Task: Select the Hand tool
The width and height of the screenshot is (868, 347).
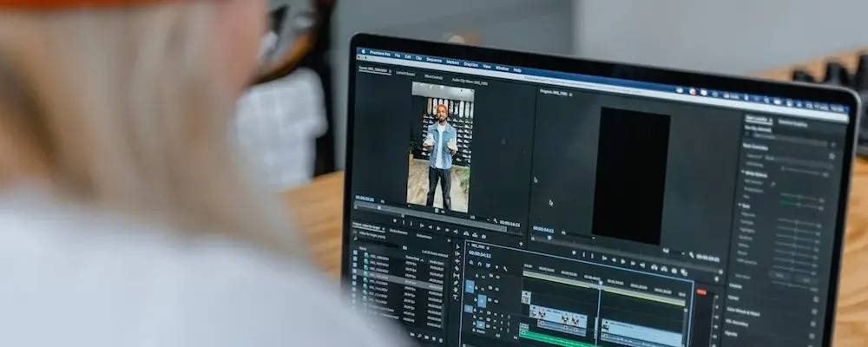Action: (456, 290)
